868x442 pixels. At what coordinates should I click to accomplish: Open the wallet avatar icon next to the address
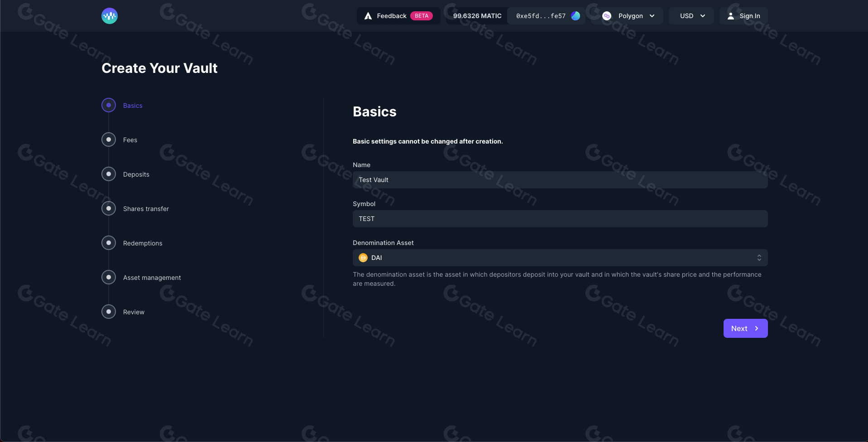click(575, 15)
